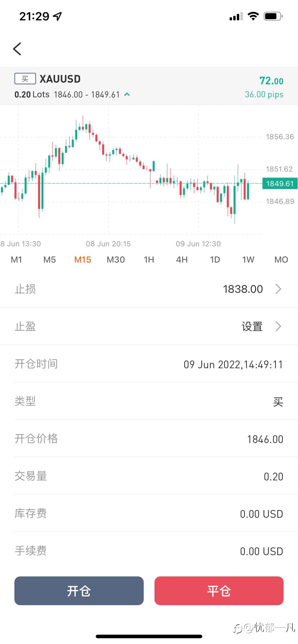Select the 1H chart interval

[149, 260]
